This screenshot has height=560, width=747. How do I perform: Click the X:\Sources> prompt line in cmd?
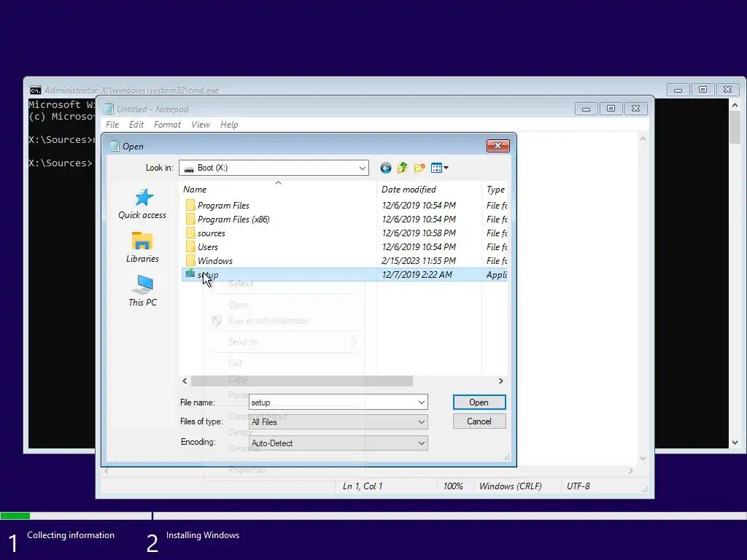pyautogui.click(x=61, y=163)
